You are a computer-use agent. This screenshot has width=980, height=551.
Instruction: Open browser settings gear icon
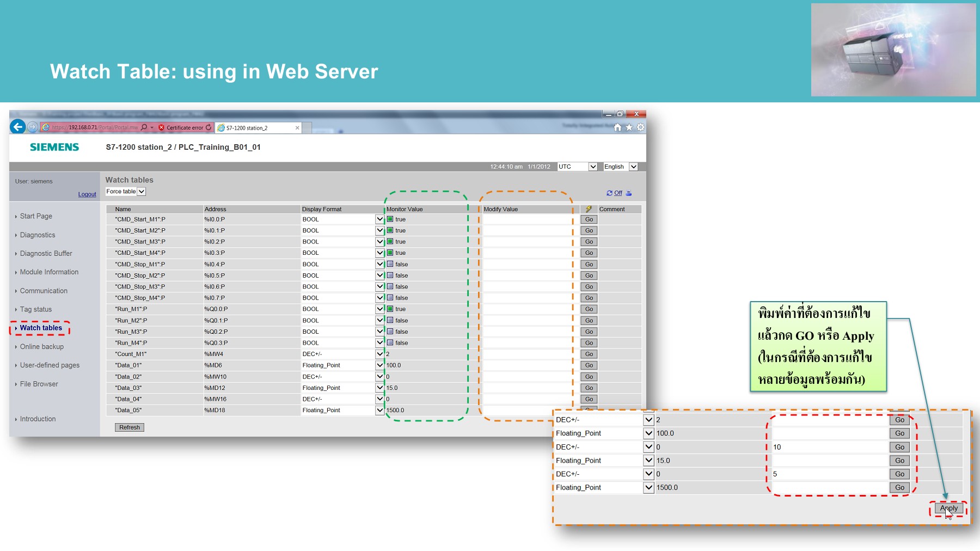[640, 127]
